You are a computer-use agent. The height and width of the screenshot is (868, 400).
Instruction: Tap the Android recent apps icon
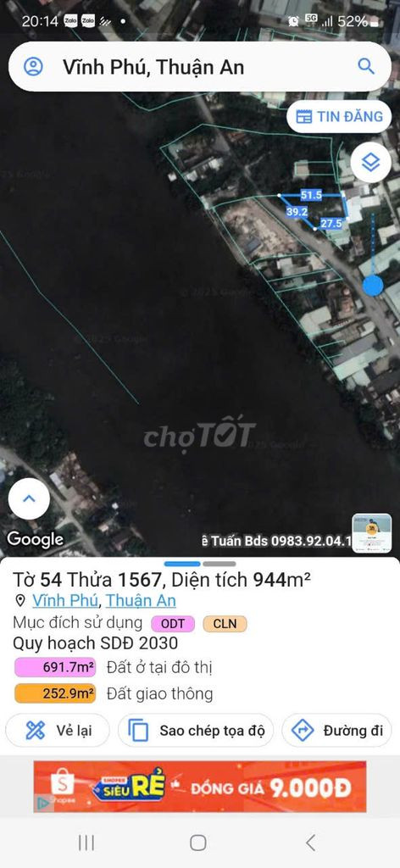click(86, 843)
